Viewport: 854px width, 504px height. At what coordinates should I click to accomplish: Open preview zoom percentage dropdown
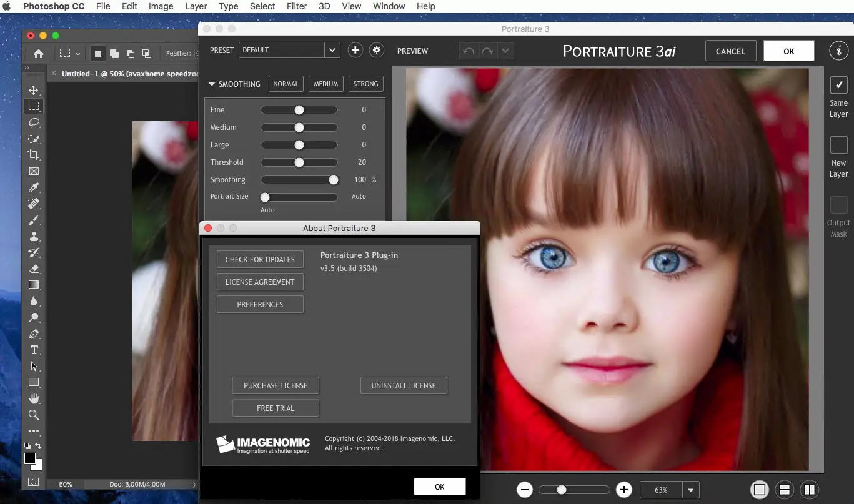tap(690, 490)
